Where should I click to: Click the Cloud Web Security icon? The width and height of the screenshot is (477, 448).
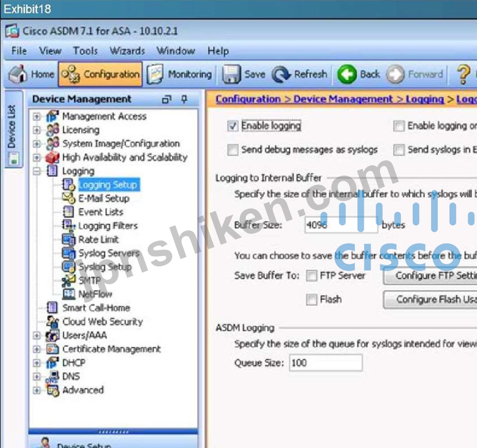(52, 322)
